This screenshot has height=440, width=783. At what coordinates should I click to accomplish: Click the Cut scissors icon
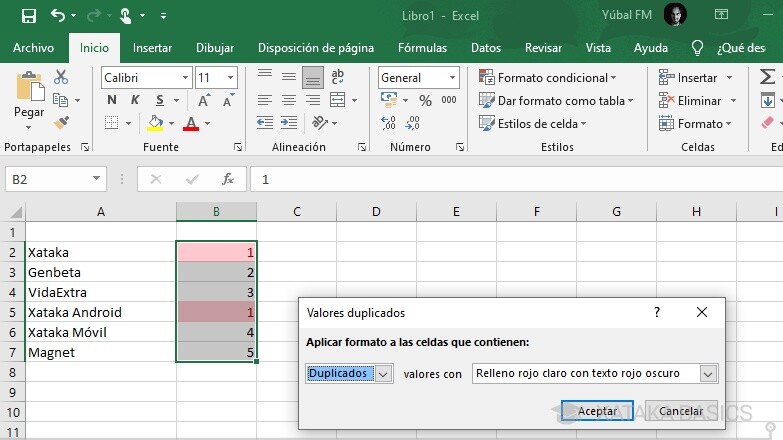(x=61, y=77)
